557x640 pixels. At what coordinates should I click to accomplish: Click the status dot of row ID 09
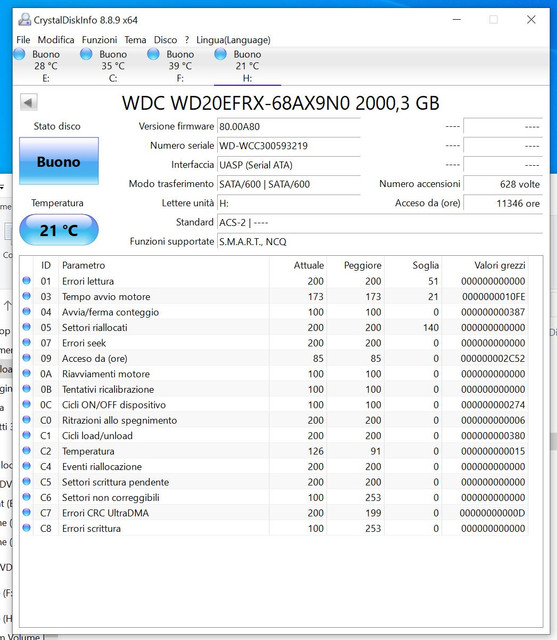pyautogui.click(x=27, y=358)
